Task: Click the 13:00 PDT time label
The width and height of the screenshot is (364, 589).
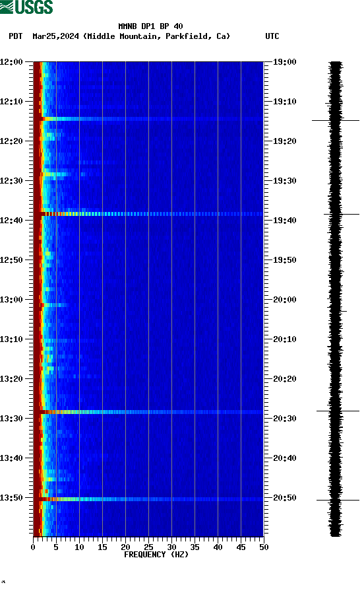Action: (11, 300)
